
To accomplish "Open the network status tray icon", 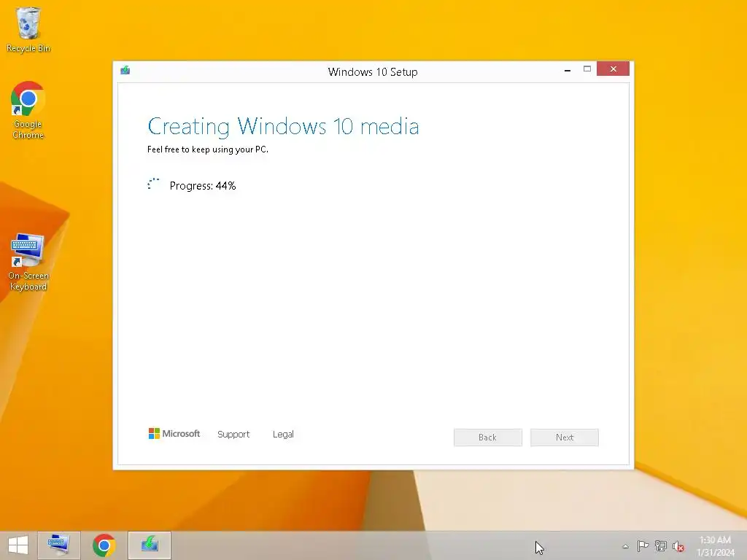I will 661,546.
